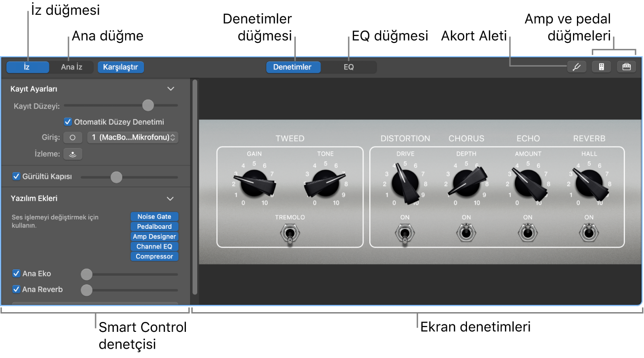Screen dimensions: 644x358
Task: Click the Karşılaştır button
Action: click(x=120, y=67)
